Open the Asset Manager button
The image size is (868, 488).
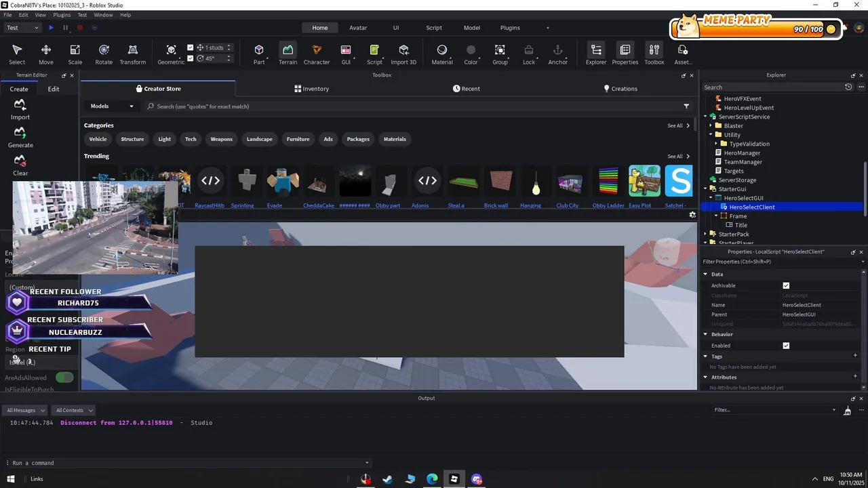(x=683, y=54)
